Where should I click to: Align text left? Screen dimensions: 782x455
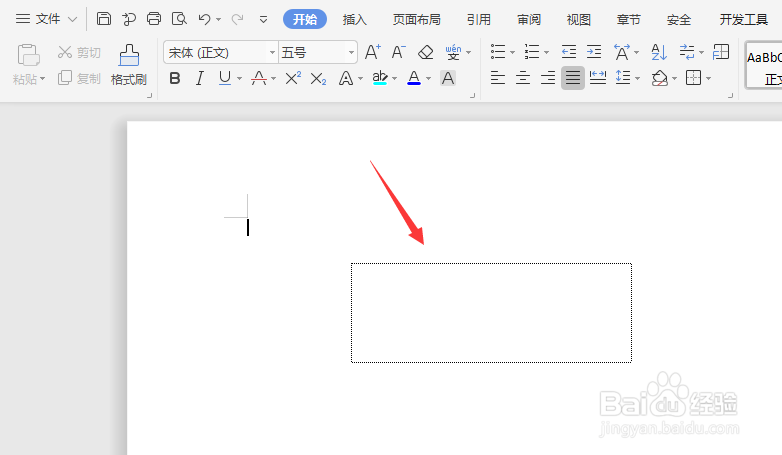[498, 78]
